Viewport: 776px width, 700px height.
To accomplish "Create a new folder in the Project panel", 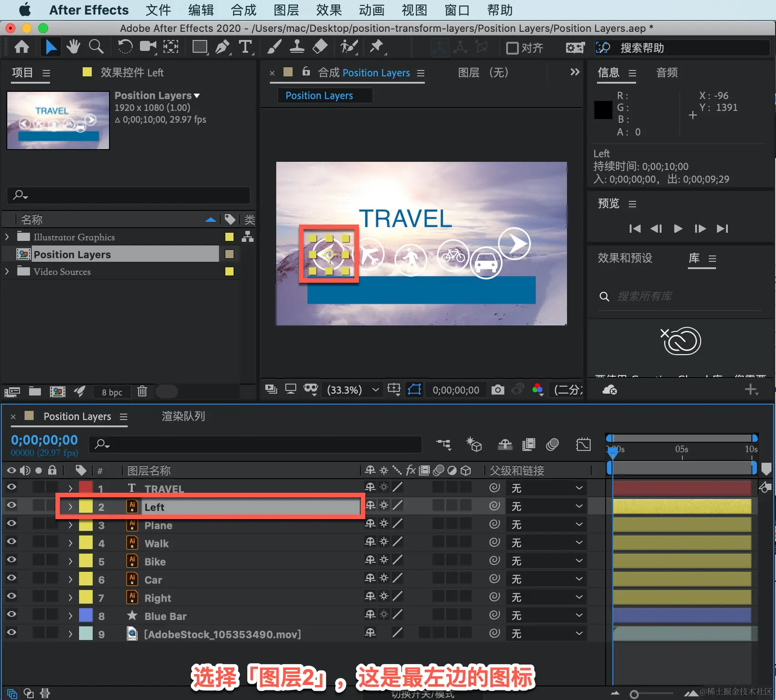I will [x=35, y=391].
